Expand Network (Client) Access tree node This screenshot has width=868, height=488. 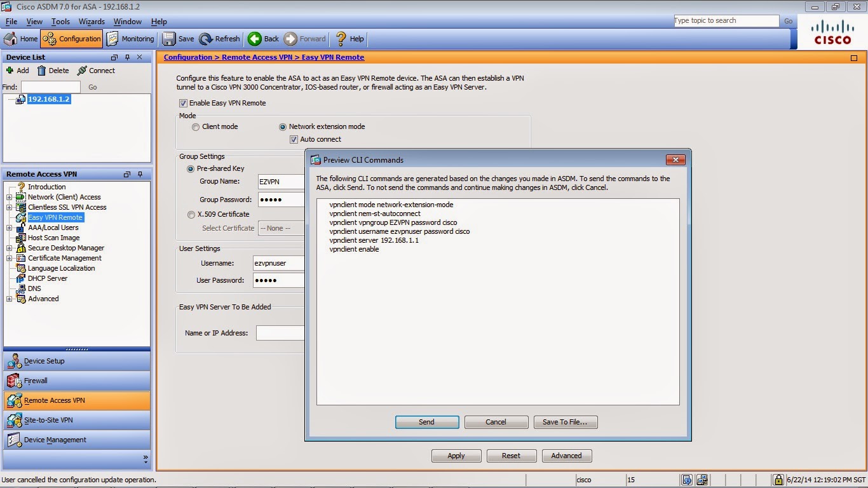click(x=10, y=197)
